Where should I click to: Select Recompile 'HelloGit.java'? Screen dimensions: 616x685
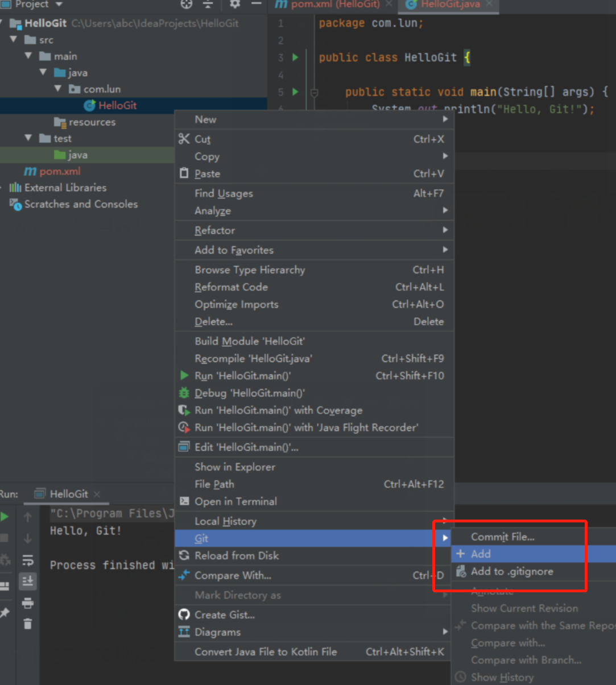pos(314,358)
